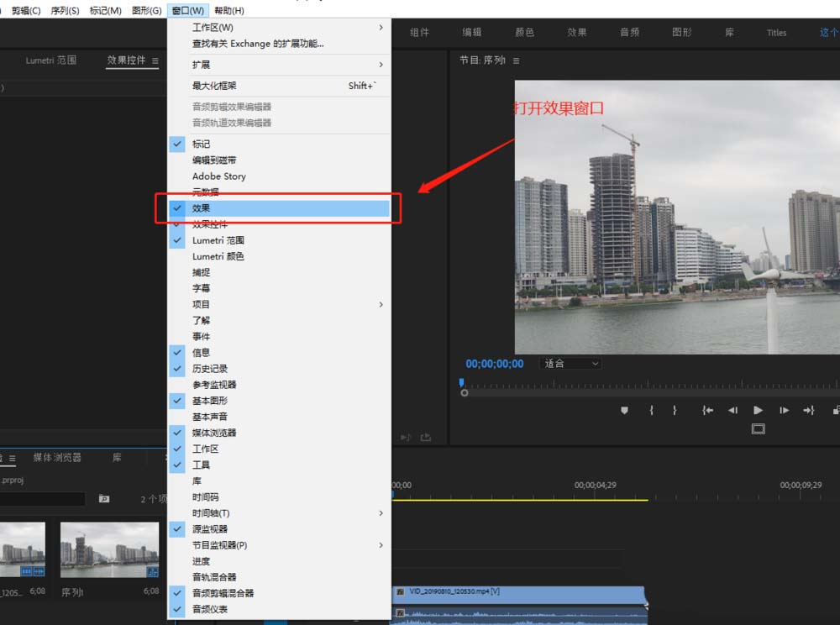
Task: Click the find-bin icon in Project panel
Action: tap(104, 499)
